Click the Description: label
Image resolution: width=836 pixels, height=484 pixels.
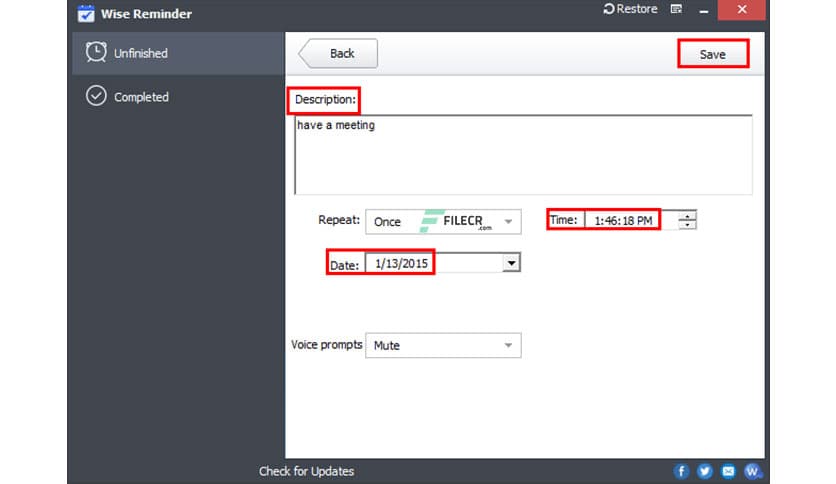click(325, 100)
